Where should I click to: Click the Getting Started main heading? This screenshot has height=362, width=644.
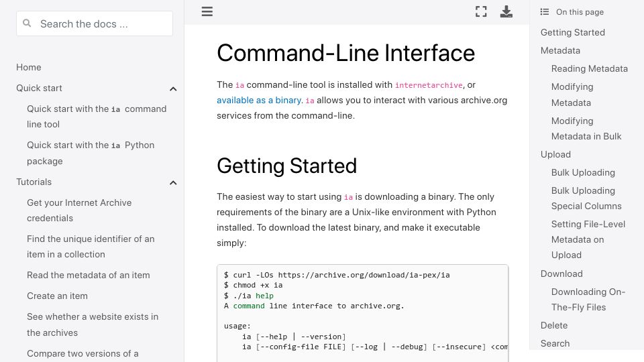tap(286, 166)
